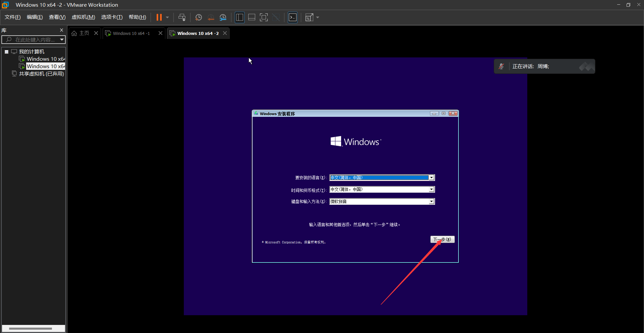Image resolution: width=644 pixels, height=333 pixels.
Task: Click the shared VMs icon beside 共享虚拟机
Action: [x=14, y=74]
